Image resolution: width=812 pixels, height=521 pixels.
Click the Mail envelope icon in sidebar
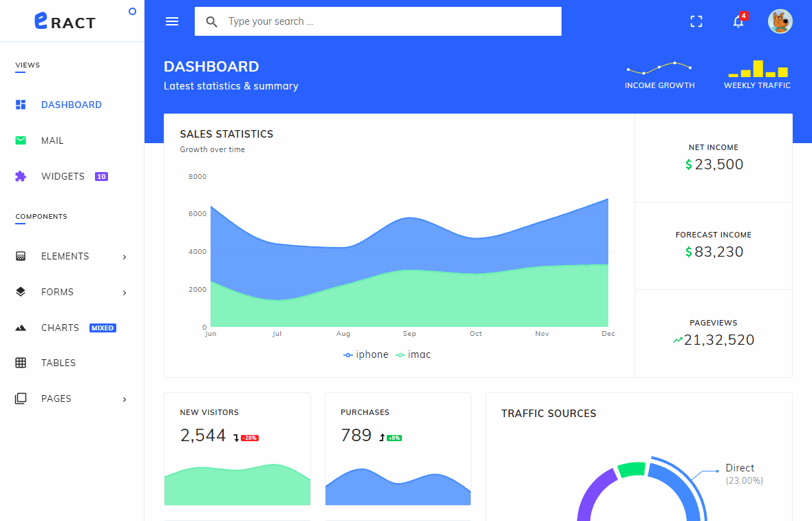21,140
